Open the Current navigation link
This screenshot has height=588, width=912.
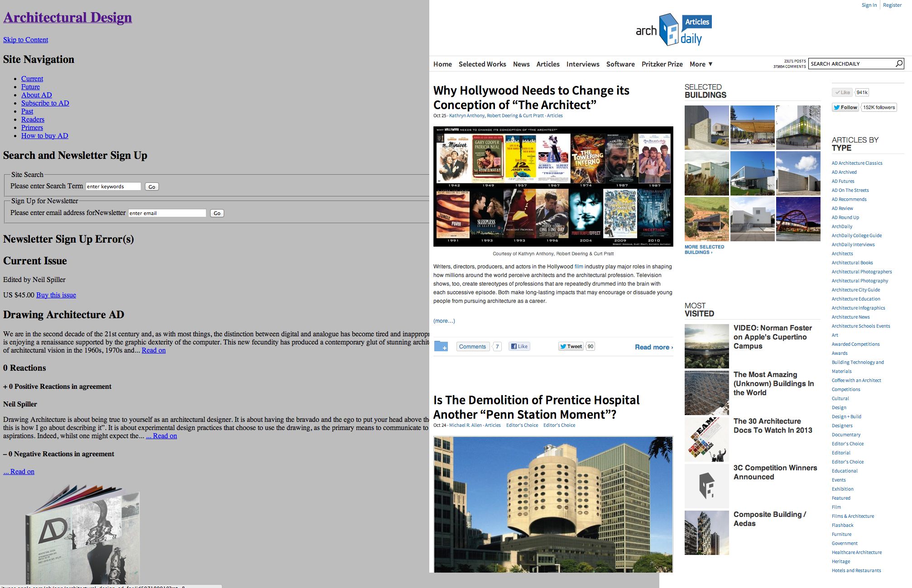click(32, 79)
